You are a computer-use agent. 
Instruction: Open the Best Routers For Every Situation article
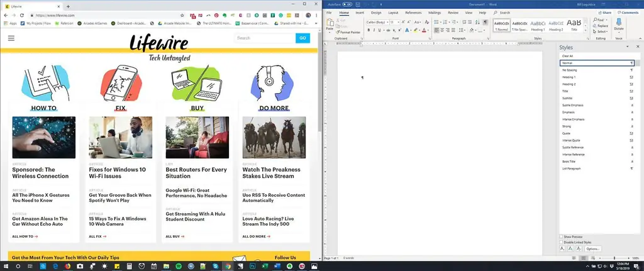click(196, 173)
